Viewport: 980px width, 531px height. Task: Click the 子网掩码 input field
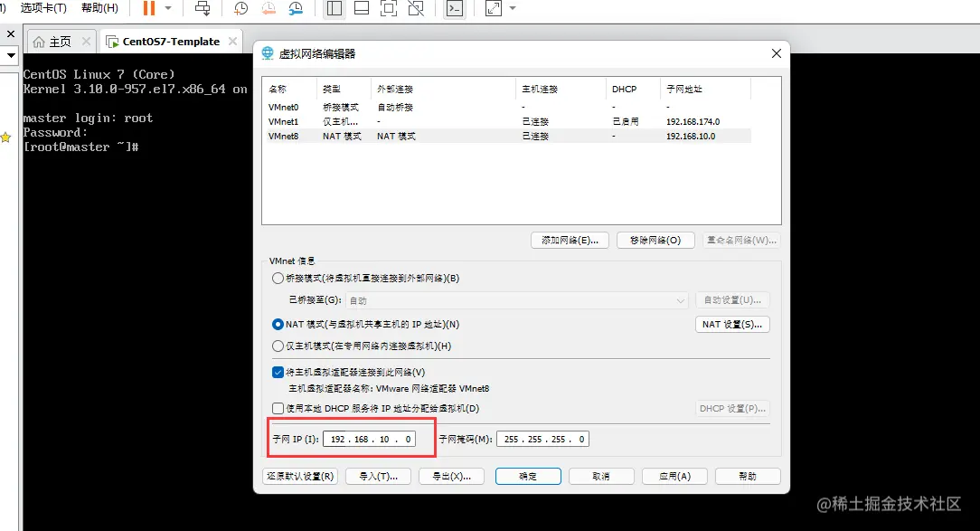[x=542, y=439]
